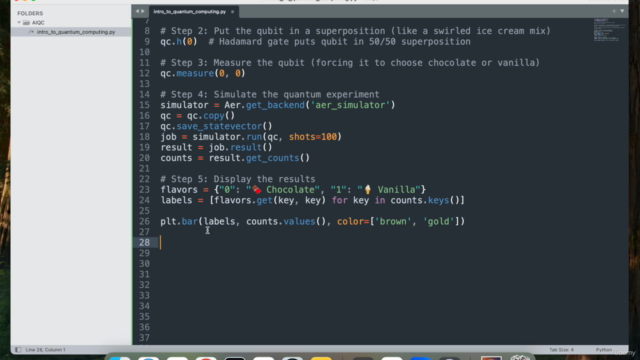
Task: Go to previous tab with left arrow
Action: click(137, 11)
